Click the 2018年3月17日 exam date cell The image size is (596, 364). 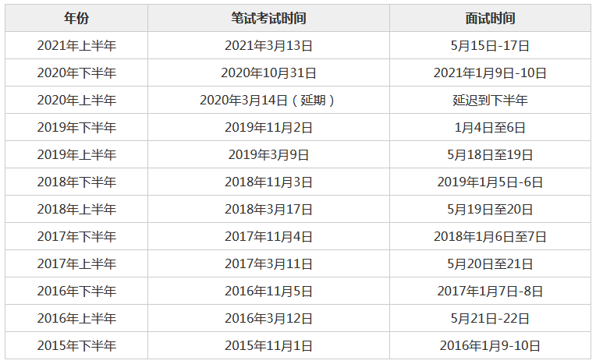click(x=268, y=210)
